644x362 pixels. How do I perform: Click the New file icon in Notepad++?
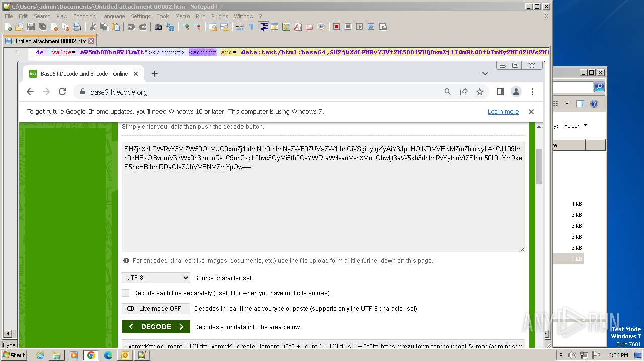(9, 27)
